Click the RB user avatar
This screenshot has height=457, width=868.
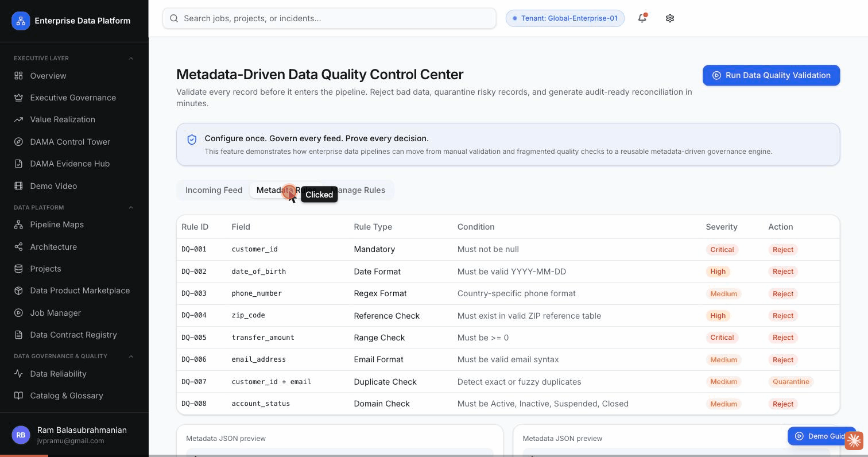tap(21, 435)
